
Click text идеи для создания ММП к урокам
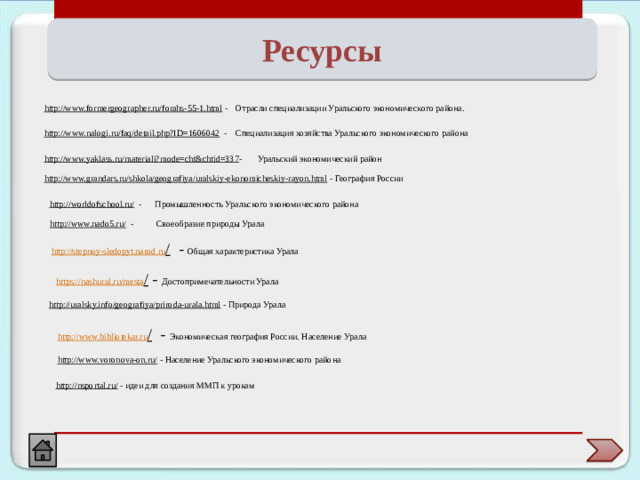tap(190, 386)
